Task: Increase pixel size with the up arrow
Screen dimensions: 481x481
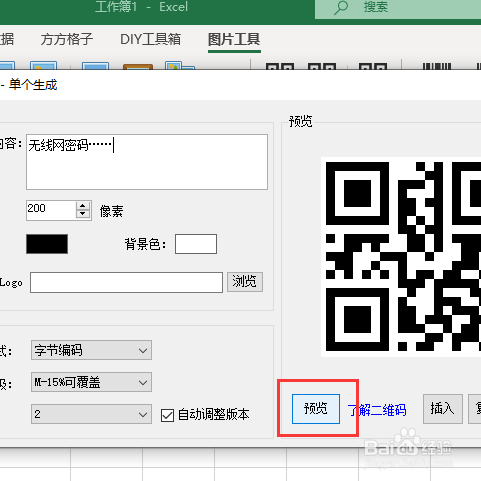Action: (x=83, y=206)
